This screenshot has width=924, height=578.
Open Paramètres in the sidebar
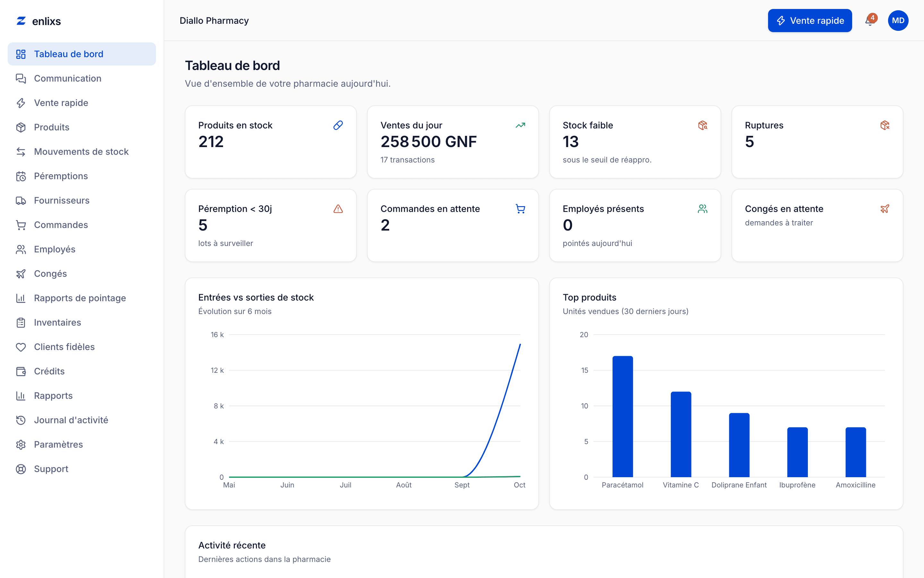point(82,445)
